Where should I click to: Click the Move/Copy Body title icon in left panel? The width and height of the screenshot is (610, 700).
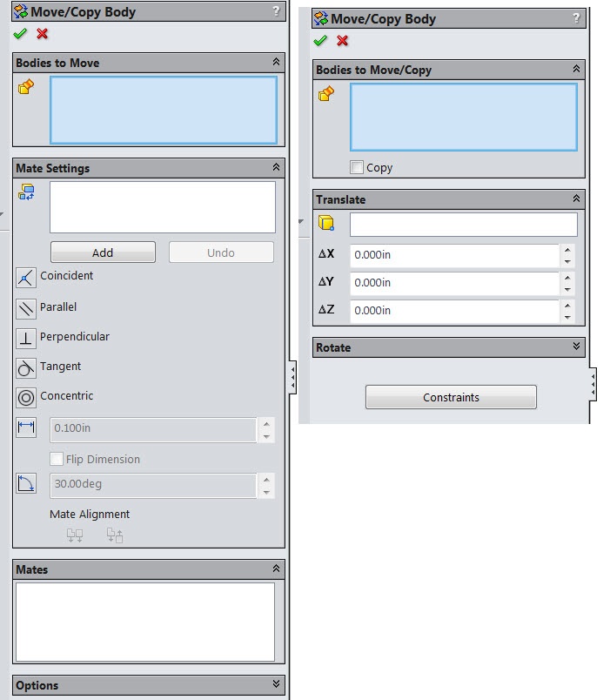21,11
